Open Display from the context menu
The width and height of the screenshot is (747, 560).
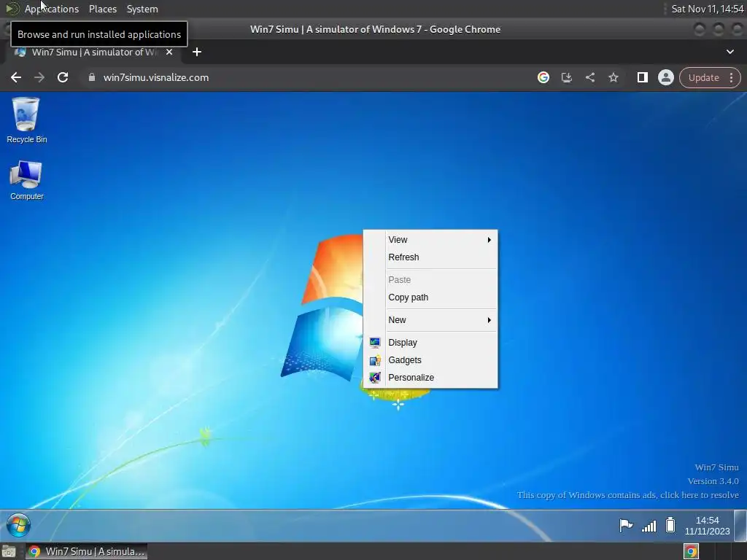click(430, 343)
